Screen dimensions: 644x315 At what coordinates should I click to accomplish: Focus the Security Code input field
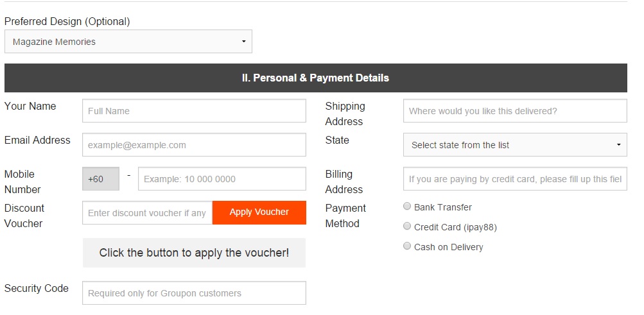[x=194, y=293]
